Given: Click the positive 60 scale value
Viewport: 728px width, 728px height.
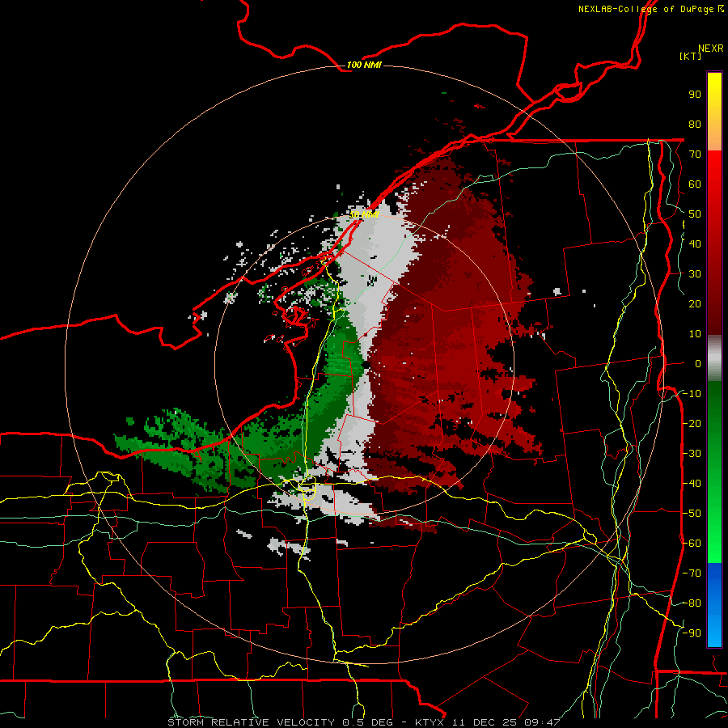Looking at the screenshot, I should (695, 184).
